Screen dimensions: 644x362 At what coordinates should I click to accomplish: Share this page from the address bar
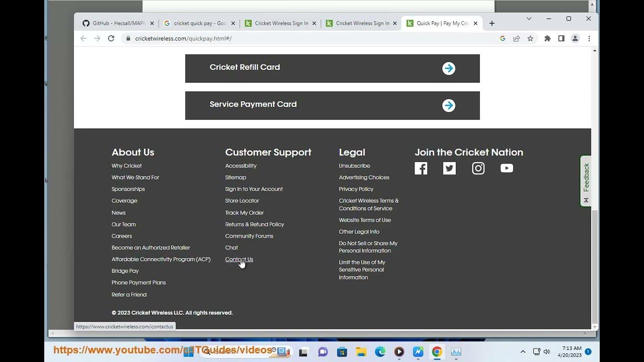point(516,38)
